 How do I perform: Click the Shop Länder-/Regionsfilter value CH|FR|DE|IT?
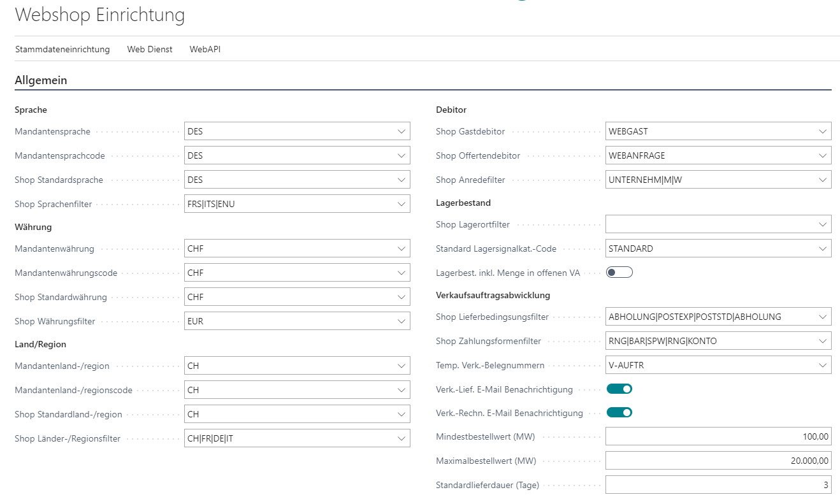(210, 438)
